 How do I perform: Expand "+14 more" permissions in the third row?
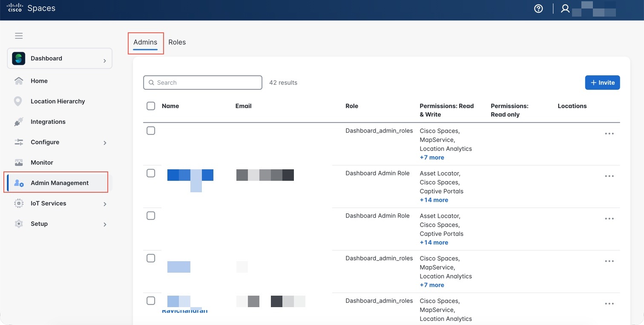(434, 242)
